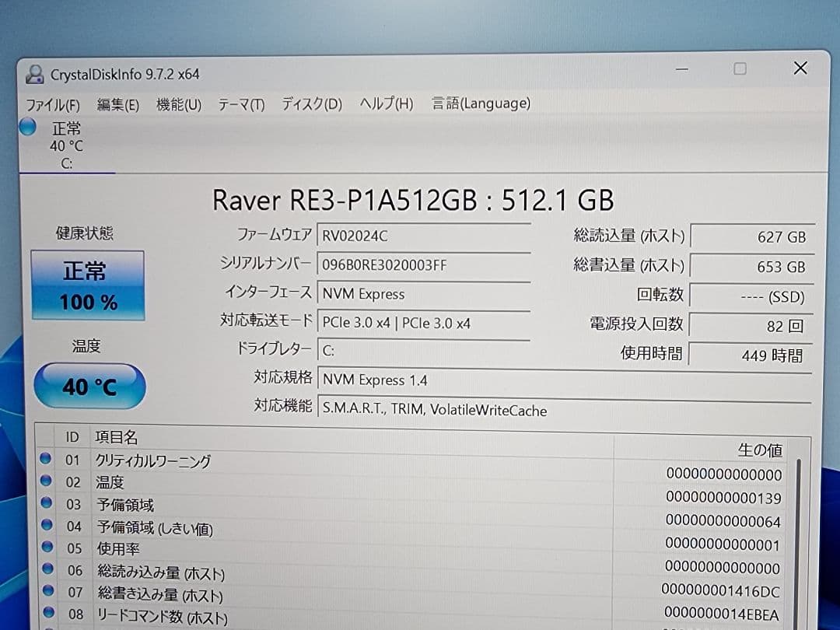Click the blue dot beside 使用率
The width and height of the screenshot is (840, 630).
[x=47, y=548]
